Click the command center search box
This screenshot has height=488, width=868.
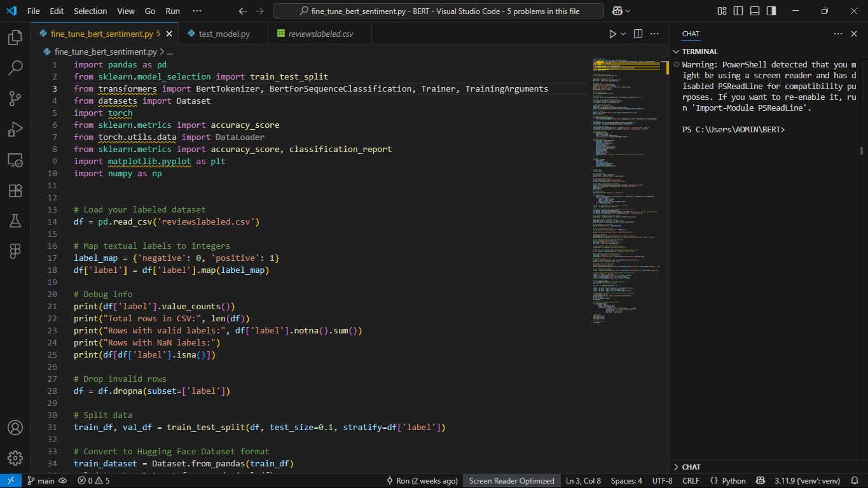point(438,11)
